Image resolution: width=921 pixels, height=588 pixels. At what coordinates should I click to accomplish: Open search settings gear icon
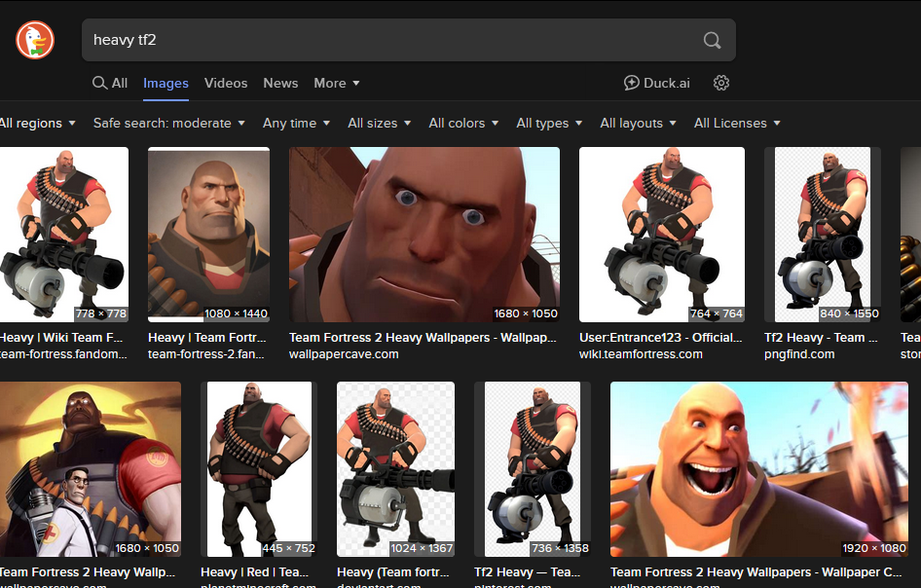721,83
